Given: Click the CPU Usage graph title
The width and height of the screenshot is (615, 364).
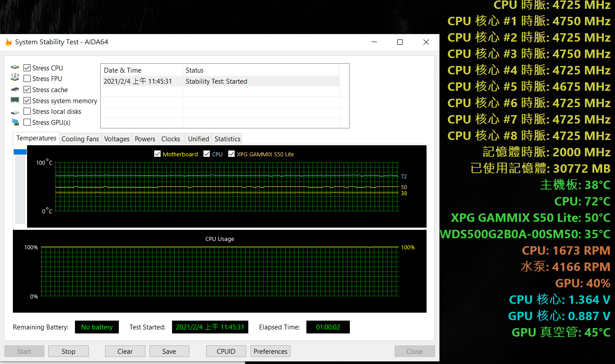Looking at the screenshot, I should (x=219, y=239).
